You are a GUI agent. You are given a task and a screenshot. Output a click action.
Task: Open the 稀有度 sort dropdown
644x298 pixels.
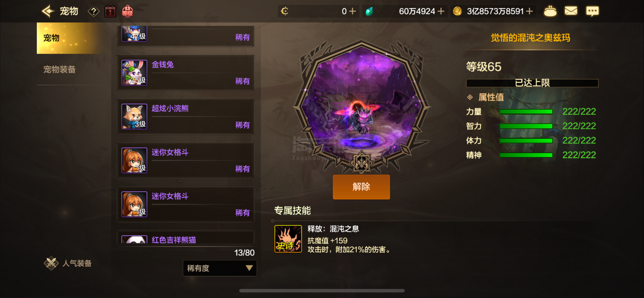point(220,268)
